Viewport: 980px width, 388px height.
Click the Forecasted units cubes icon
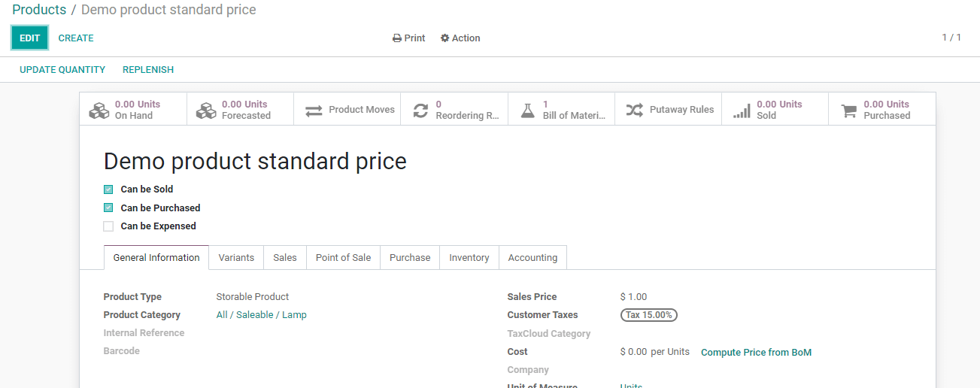tap(206, 111)
